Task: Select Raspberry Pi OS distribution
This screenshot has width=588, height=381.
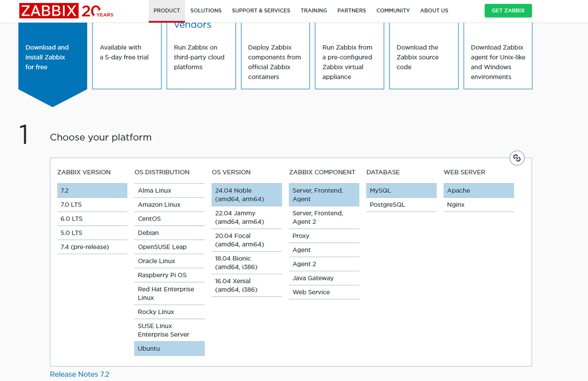Action: (x=170, y=275)
